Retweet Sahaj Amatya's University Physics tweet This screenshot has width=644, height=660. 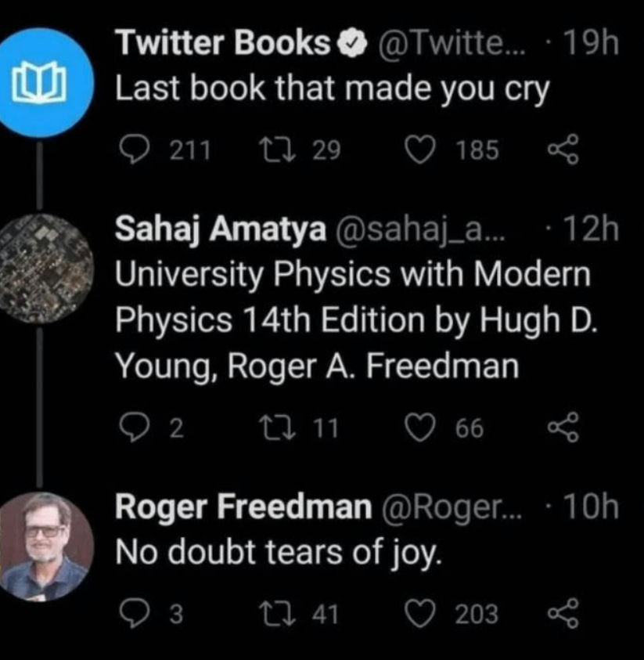[x=277, y=427]
